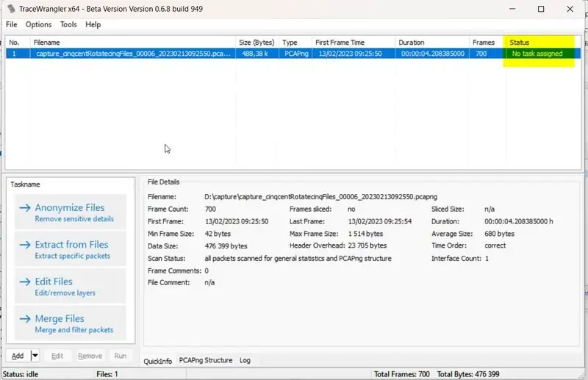
Task: Click the Scan Status description text
Action: [x=298, y=259]
